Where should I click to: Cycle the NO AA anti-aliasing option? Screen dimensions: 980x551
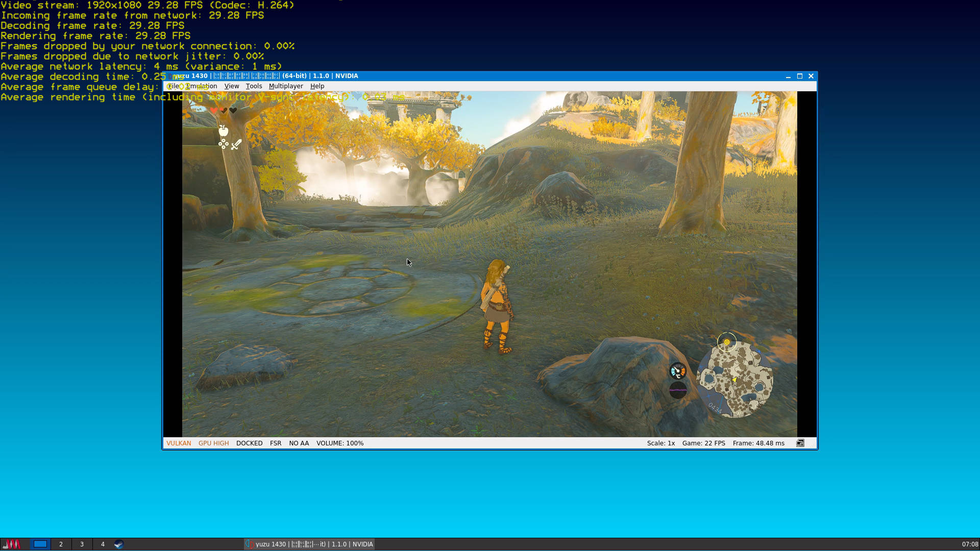point(299,443)
